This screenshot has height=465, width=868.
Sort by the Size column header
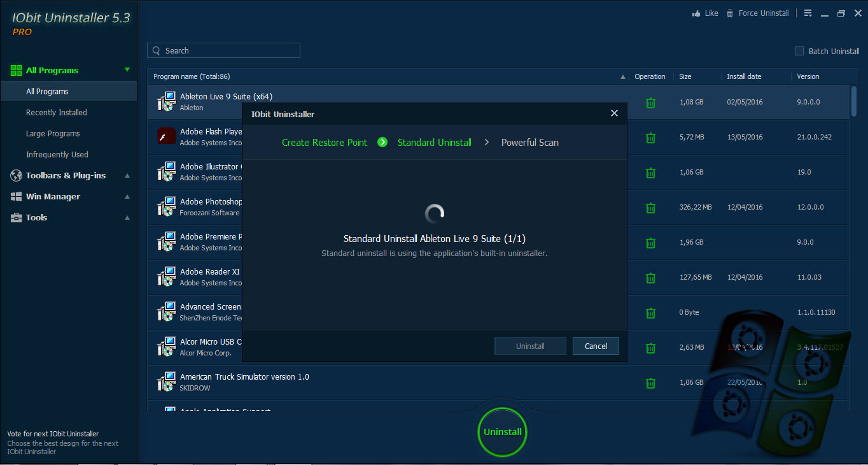point(685,76)
